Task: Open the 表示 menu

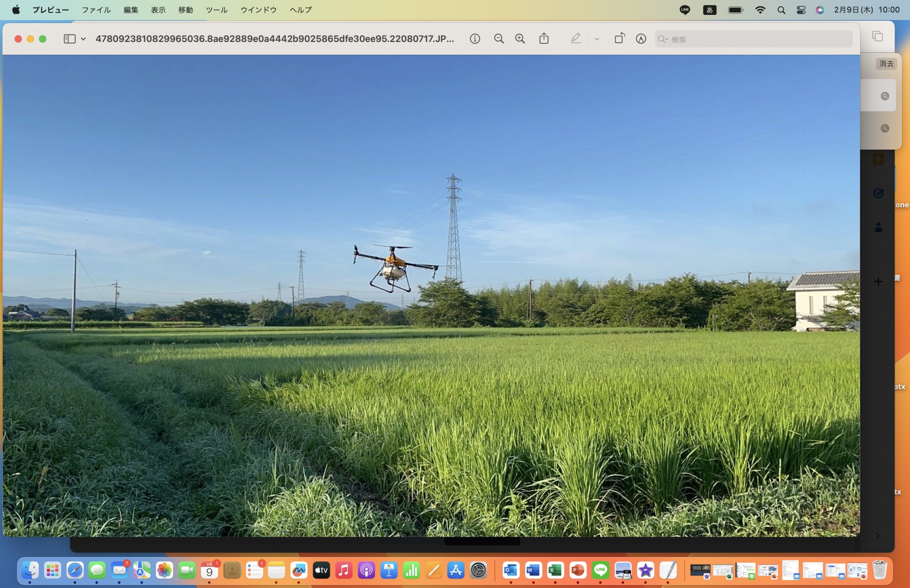Action: coord(158,10)
